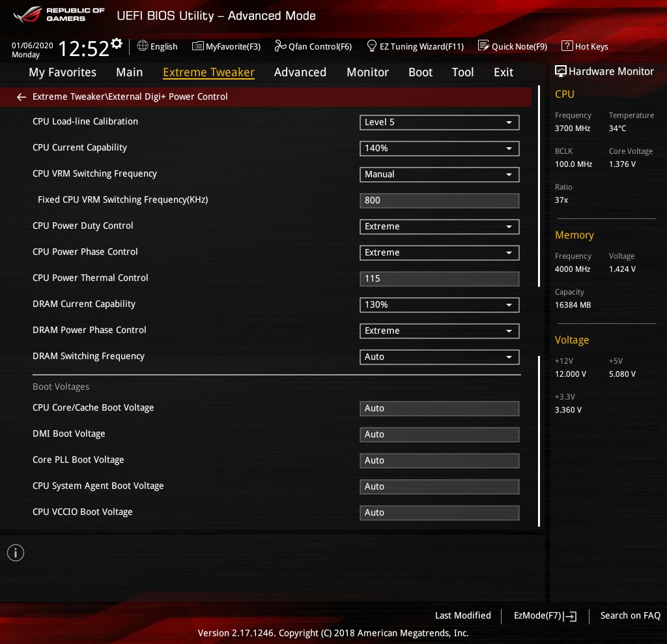The height and width of the screenshot is (644, 667).
Task: Click the settings gear next to the clock
Action: [117, 44]
